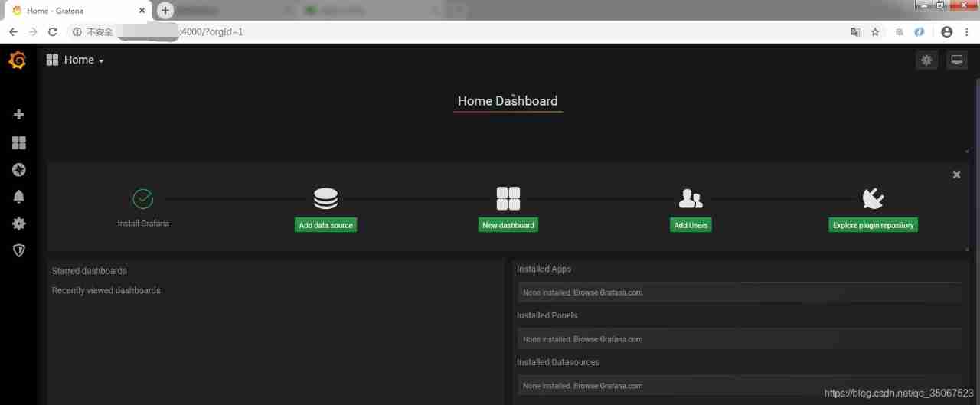Click the New dashboard button

click(508, 225)
